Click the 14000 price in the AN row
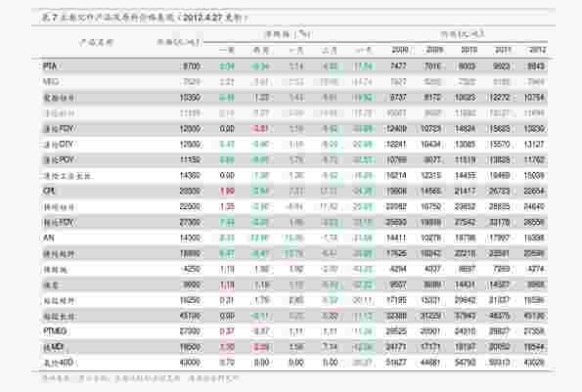The image size is (582, 392). (x=190, y=238)
